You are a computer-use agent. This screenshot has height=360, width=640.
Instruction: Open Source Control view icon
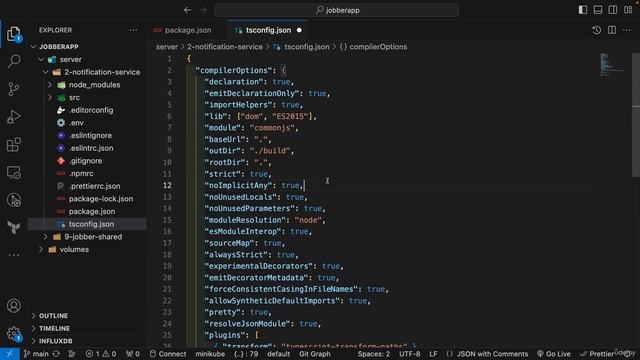click(13, 89)
